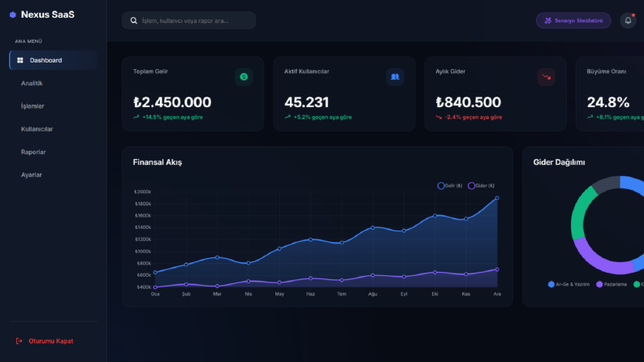The image size is (644, 362).
Task: Toggle Pazarlama legend entry
Action: (612, 284)
